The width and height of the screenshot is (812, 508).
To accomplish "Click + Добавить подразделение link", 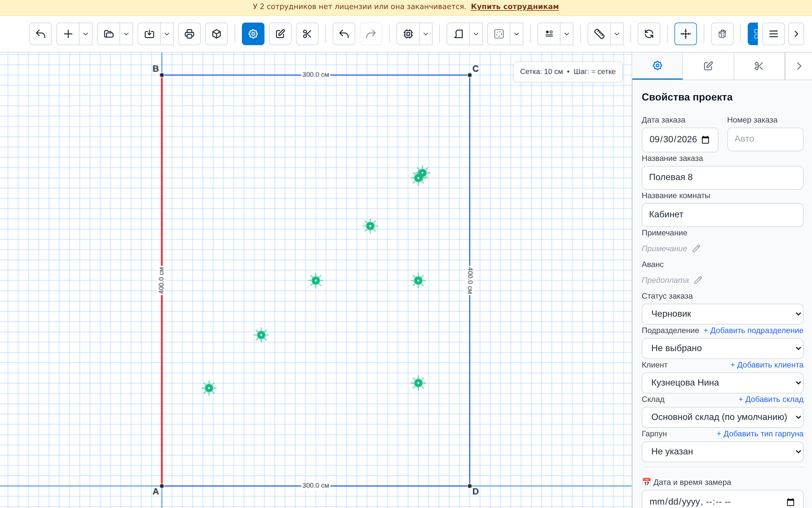I will pyautogui.click(x=753, y=330).
